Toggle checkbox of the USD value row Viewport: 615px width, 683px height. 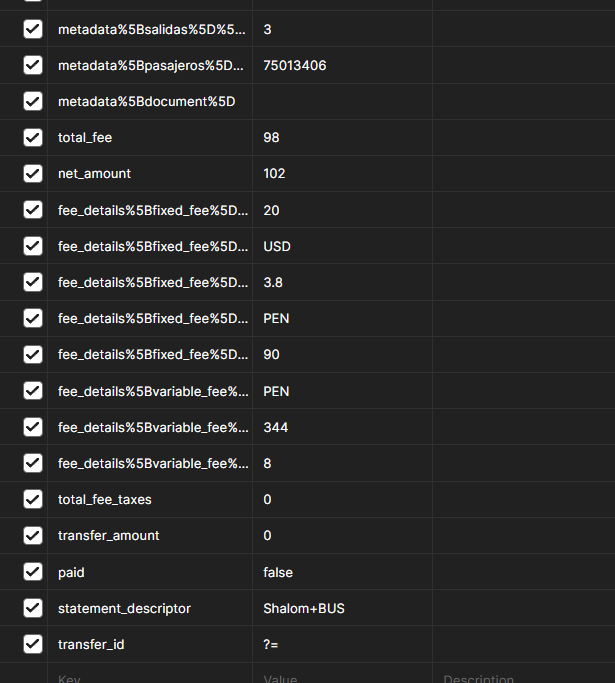(x=33, y=246)
